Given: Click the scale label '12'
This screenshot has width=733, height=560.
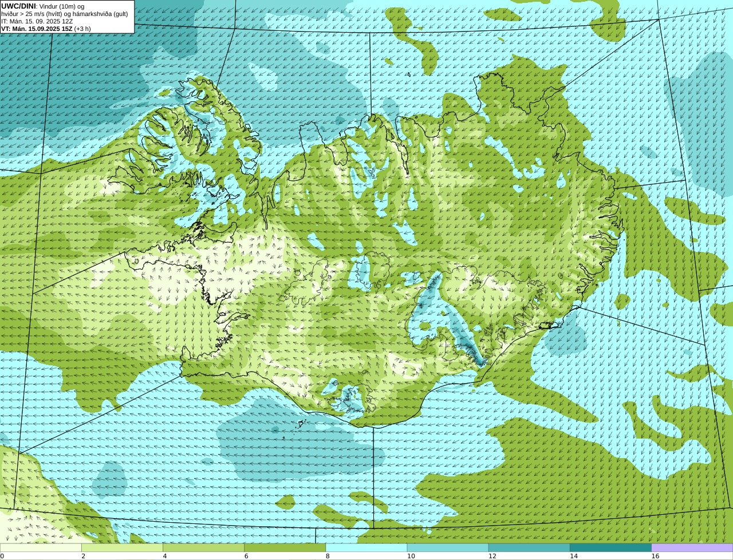Looking at the screenshot, I should pyautogui.click(x=492, y=556).
